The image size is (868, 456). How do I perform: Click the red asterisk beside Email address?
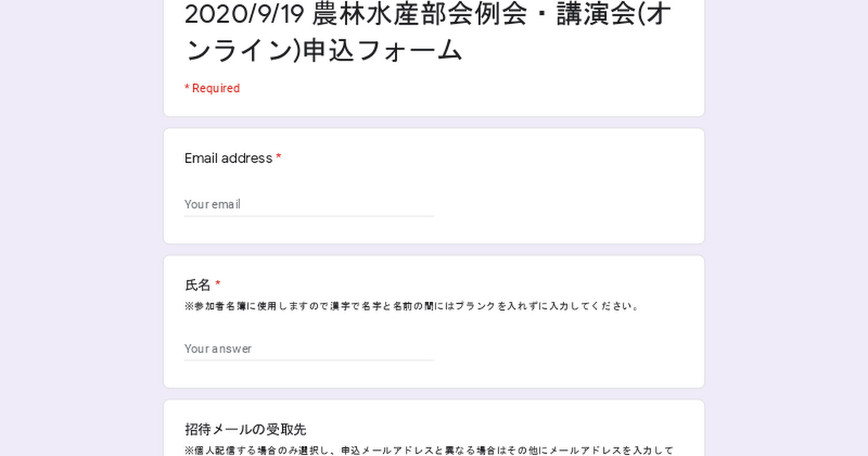pyautogui.click(x=278, y=158)
